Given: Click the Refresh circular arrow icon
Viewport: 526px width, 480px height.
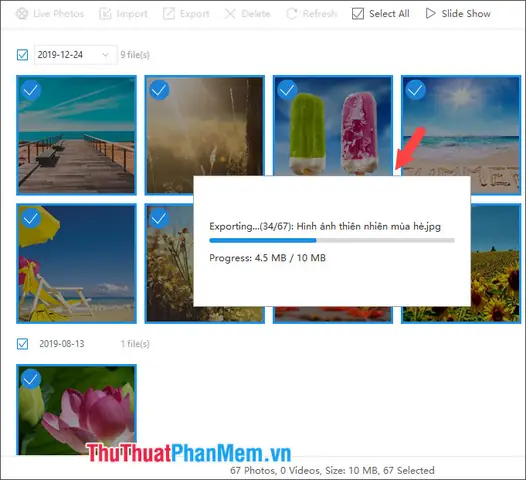Looking at the screenshot, I should 292,14.
